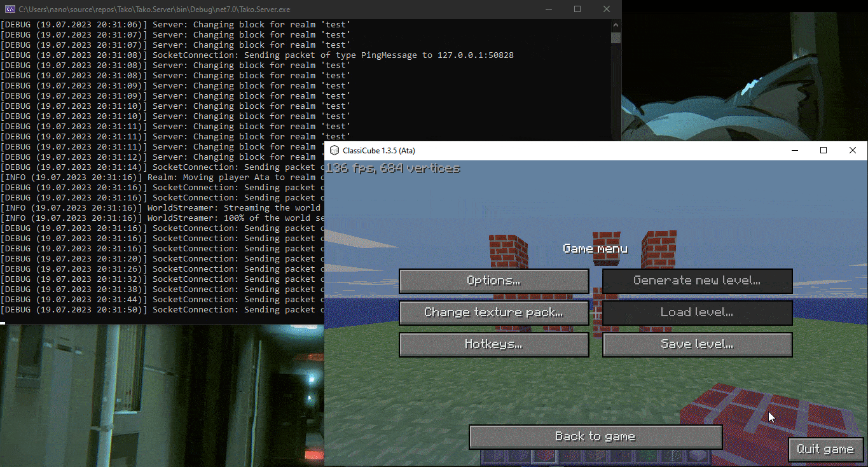Click the log line timestamped 20:31:12
The image size is (868, 467).
coord(162,157)
